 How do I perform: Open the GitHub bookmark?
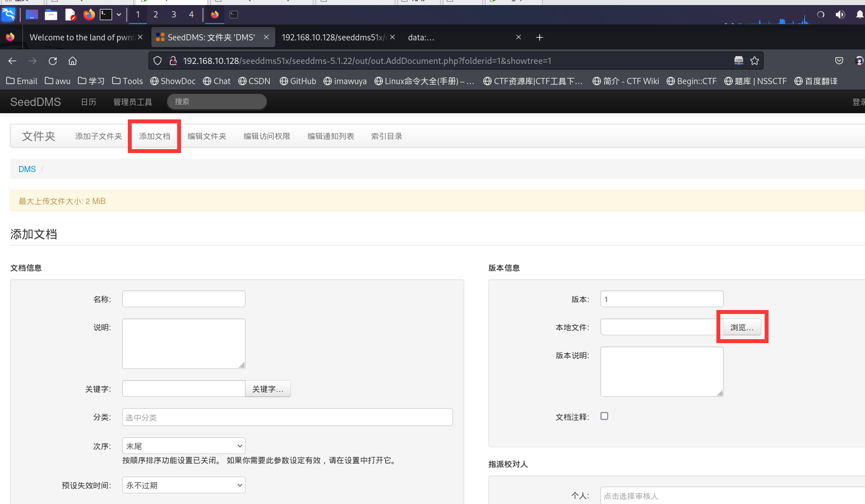298,81
